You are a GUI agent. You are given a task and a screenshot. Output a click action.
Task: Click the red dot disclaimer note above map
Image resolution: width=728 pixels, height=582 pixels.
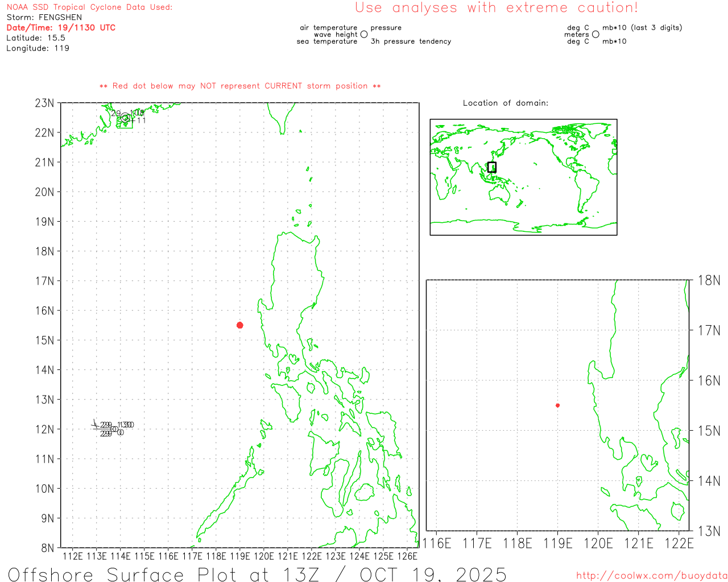[x=240, y=86]
